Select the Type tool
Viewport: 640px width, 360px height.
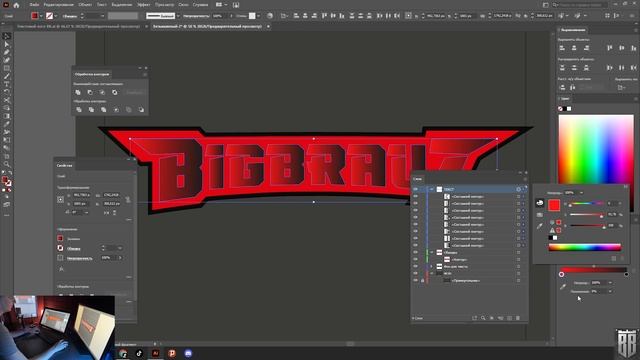coord(7,84)
